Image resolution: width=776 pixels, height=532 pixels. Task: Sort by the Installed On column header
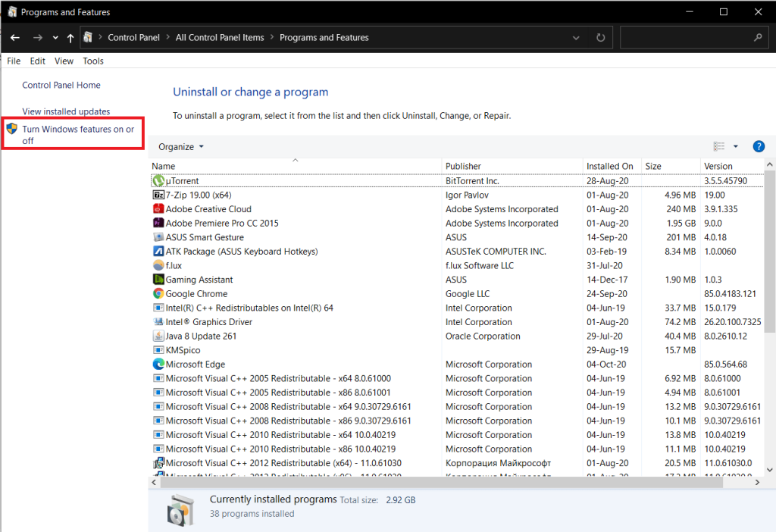(x=612, y=166)
